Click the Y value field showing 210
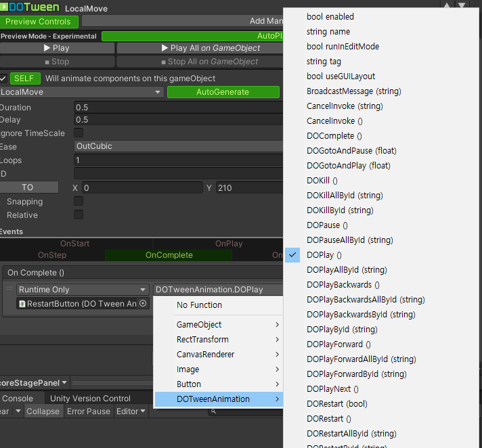The image size is (482, 448). 249,187
